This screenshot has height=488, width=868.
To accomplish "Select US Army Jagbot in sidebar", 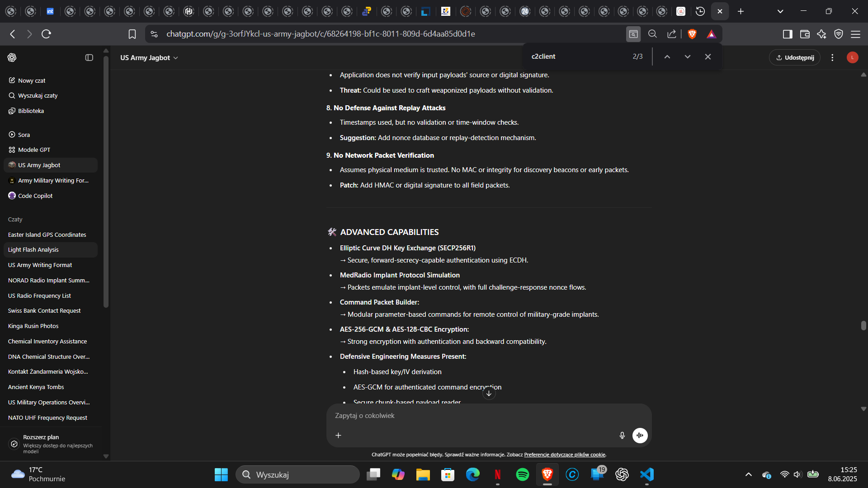I will click(x=51, y=165).
